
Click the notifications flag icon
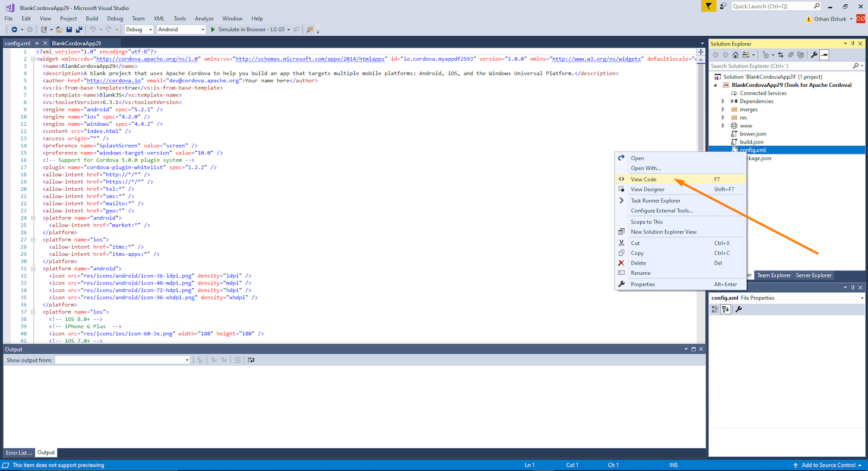click(709, 6)
